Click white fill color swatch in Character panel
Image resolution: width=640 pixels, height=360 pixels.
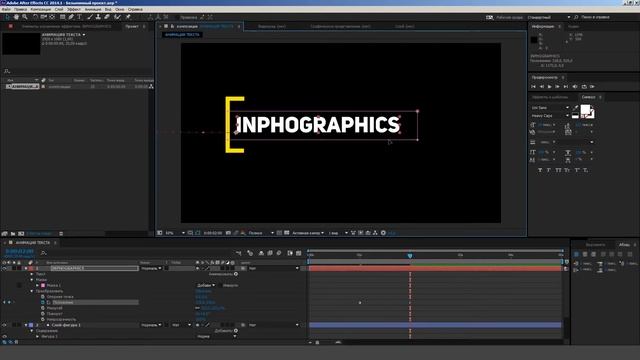pyautogui.click(x=585, y=109)
